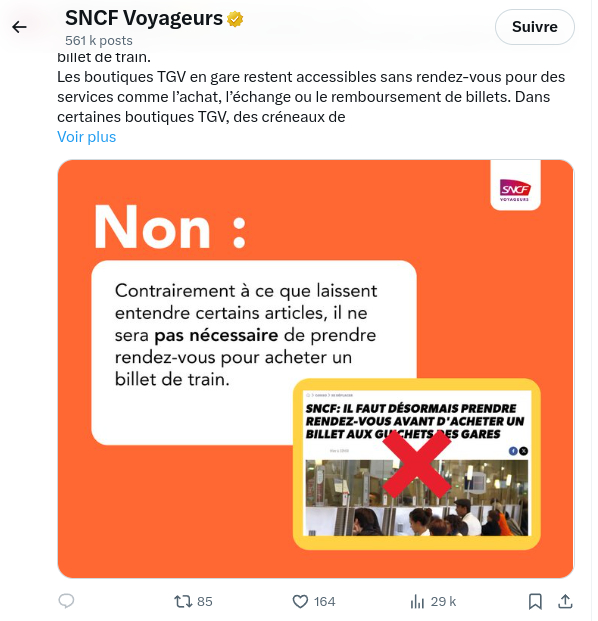Like the post with the heart icon
Screen dimensions: 598x621
(300, 602)
